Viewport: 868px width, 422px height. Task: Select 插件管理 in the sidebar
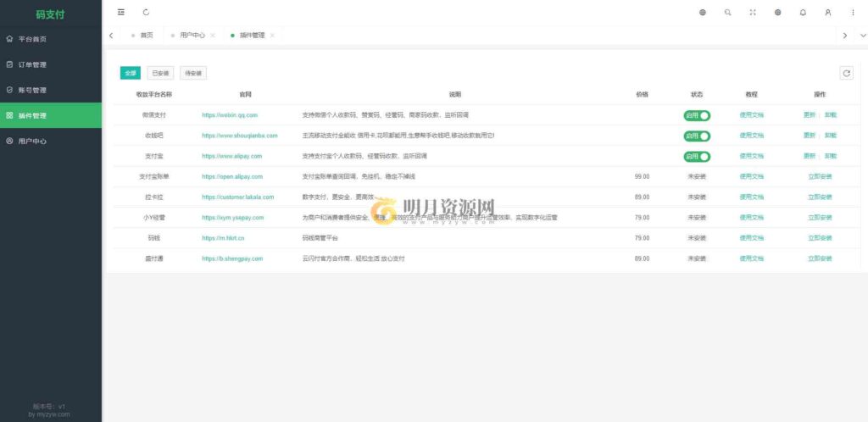coord(50,115)
